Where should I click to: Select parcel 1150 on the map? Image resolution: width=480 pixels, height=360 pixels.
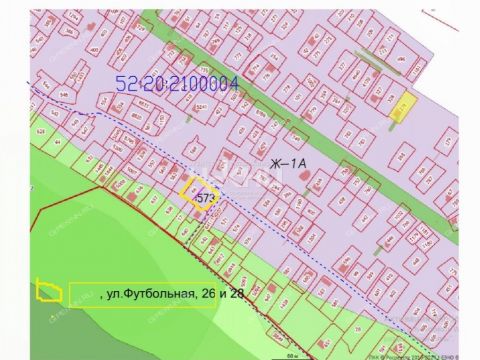pos(163,119)
